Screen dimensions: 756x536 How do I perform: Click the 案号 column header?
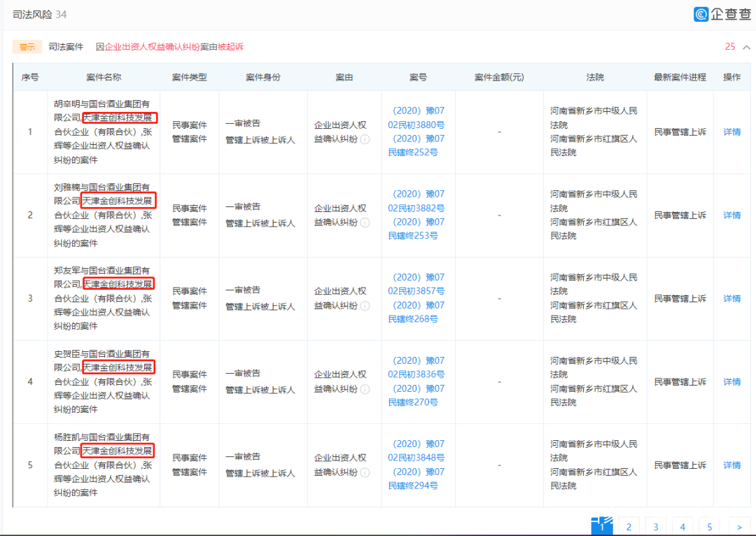click(x=418, y=77)
